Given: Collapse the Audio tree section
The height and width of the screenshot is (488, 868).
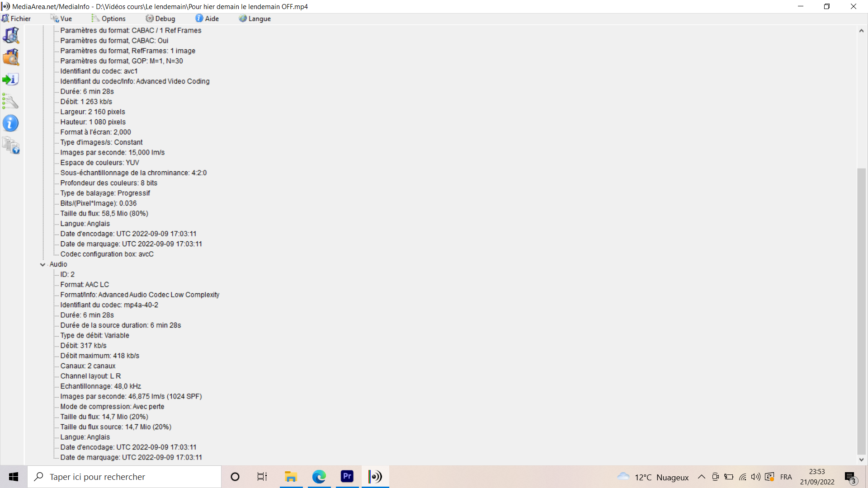Looking at the screenshot, I should pos(43,264).
